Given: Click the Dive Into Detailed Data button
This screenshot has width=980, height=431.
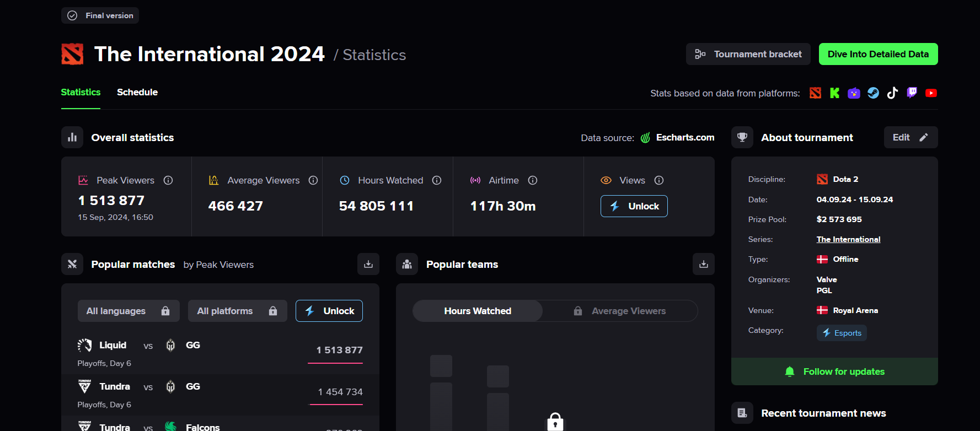Looking at the screenshot, I should coord(879,54).
